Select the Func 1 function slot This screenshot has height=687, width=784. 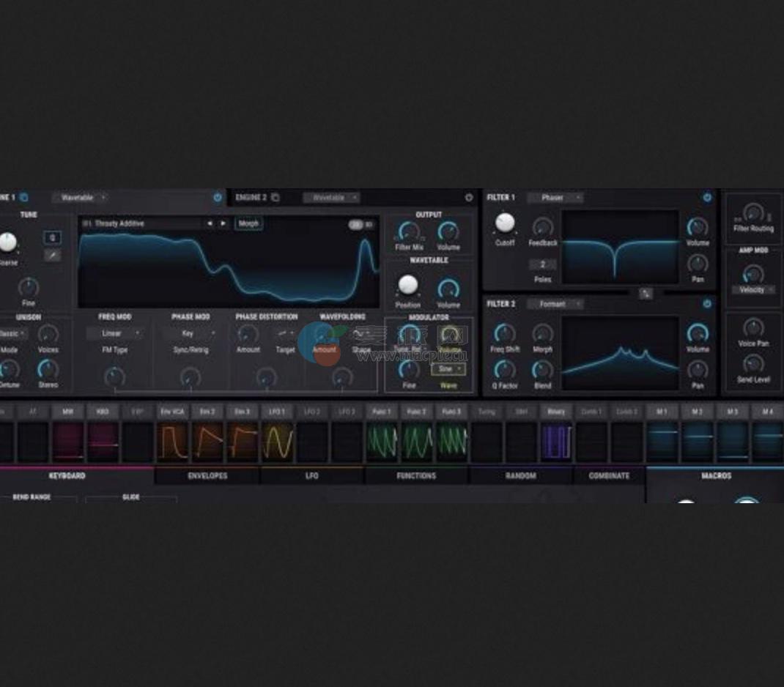(x=380, y=412)
